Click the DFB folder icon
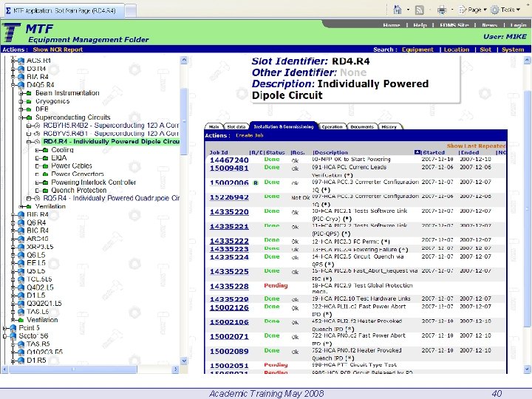The image size is (532, 399). coord(29,109)
